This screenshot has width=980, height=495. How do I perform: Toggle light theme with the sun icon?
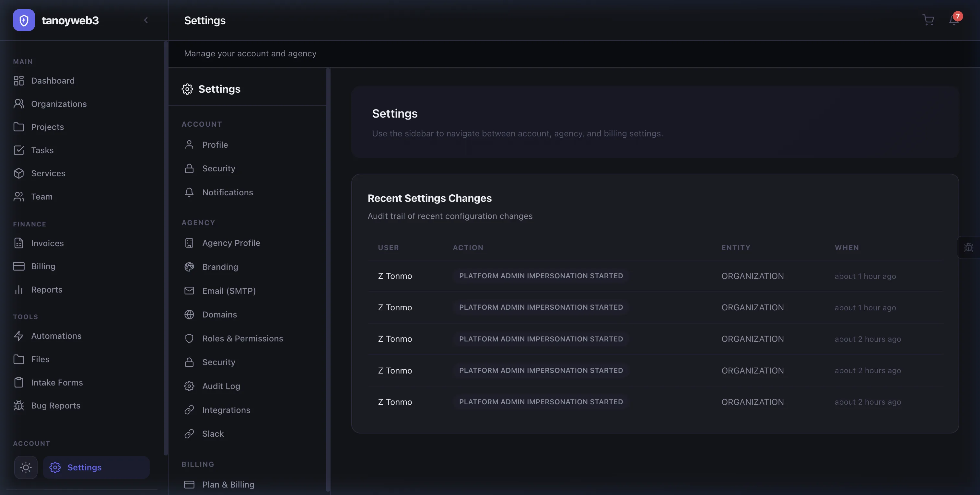tap(26, 467)
